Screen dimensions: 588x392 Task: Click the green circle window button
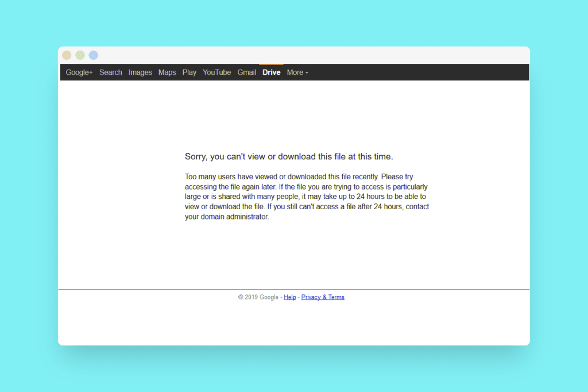tap(80, 55)
